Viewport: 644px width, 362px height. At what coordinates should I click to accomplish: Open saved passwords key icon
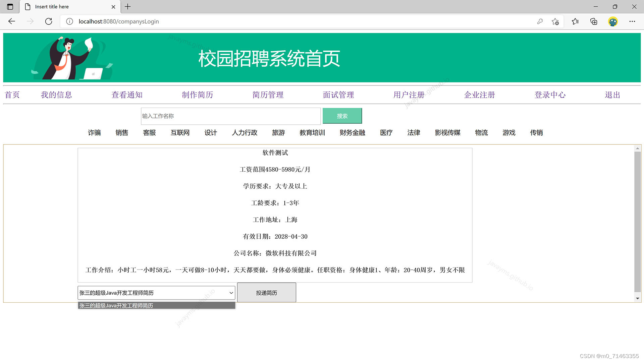540,21
